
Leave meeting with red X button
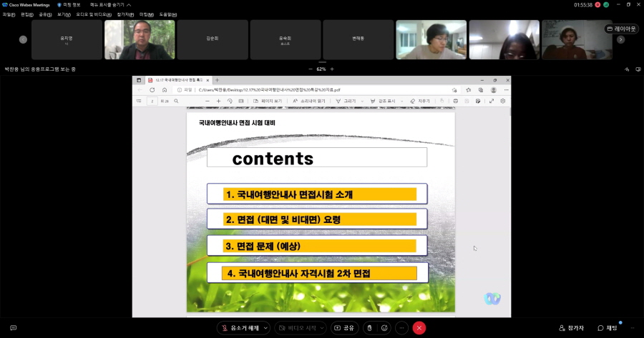[x=419, y=328]
